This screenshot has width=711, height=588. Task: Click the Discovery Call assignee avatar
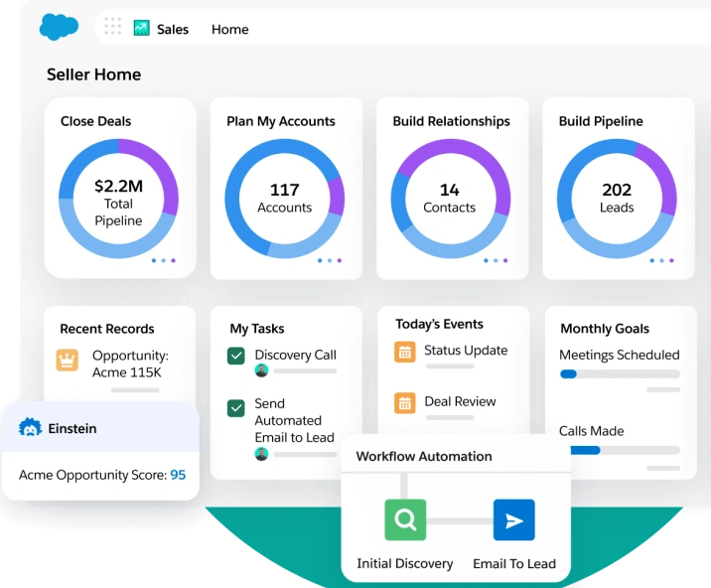click(x=261, y=370)
